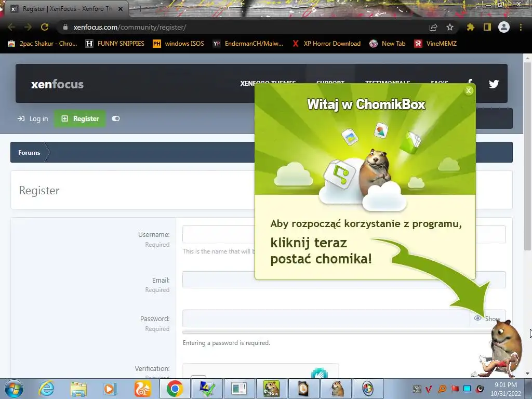Open Chrome three-dot menu
Viewport: 532px width, 399px height.
[x=521, y=27]
